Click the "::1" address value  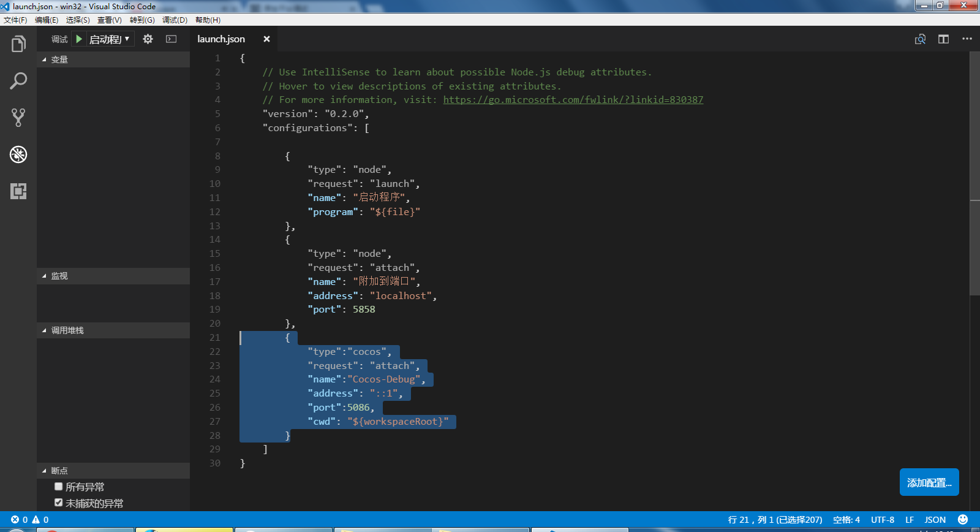tap(384, 393)
